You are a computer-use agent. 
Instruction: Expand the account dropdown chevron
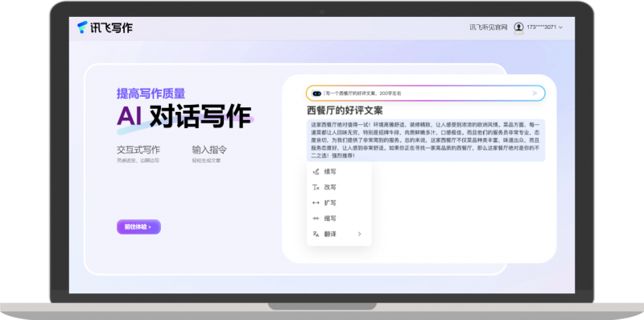560,27
